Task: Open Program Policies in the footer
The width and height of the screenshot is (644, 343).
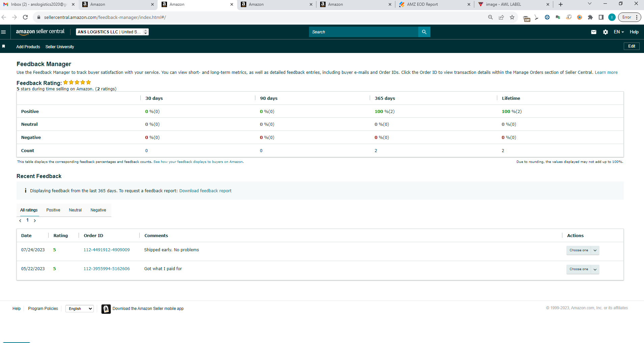Action: coord(43,309)
